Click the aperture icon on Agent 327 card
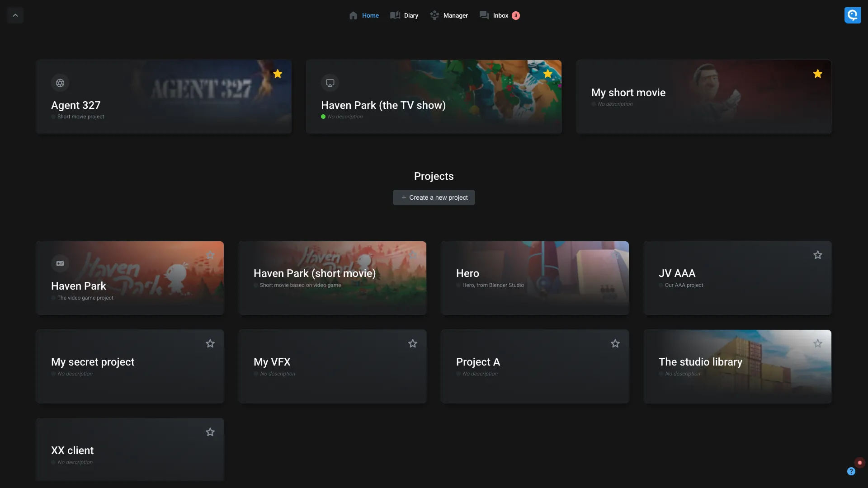 click(x=60, y=83)
